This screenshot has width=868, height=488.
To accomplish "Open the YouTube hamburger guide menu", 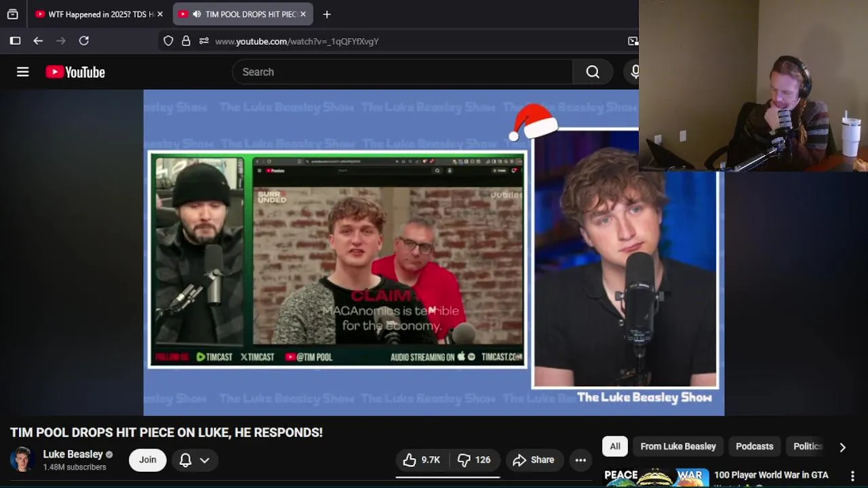I will point(22,72).
